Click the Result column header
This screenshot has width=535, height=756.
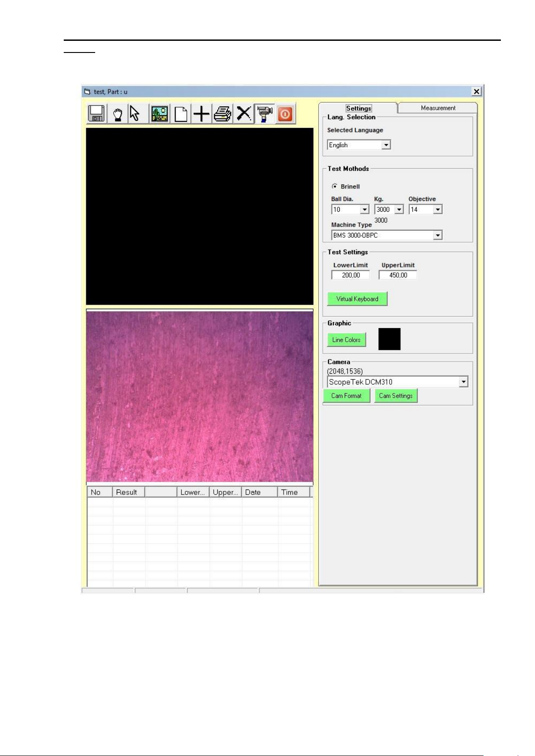click(128, 492)
